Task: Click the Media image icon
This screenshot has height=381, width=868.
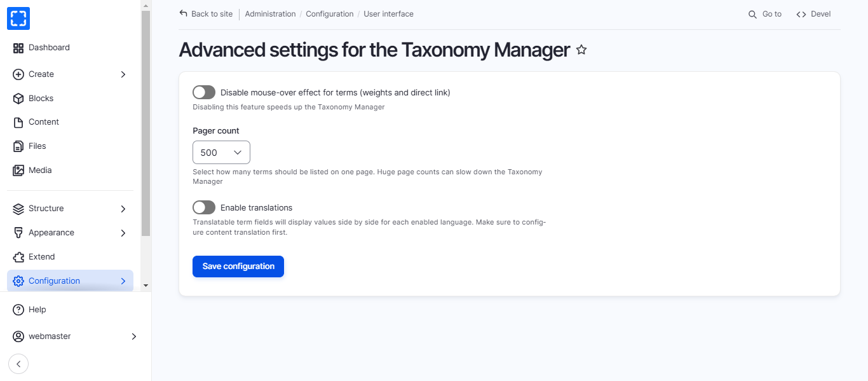Action: [x=18, y=170]
